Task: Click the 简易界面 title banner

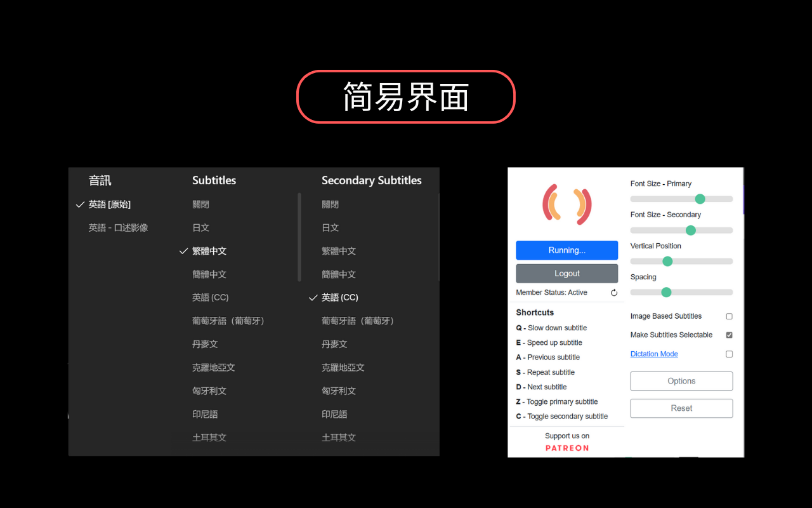Action: tap(406, 97)
